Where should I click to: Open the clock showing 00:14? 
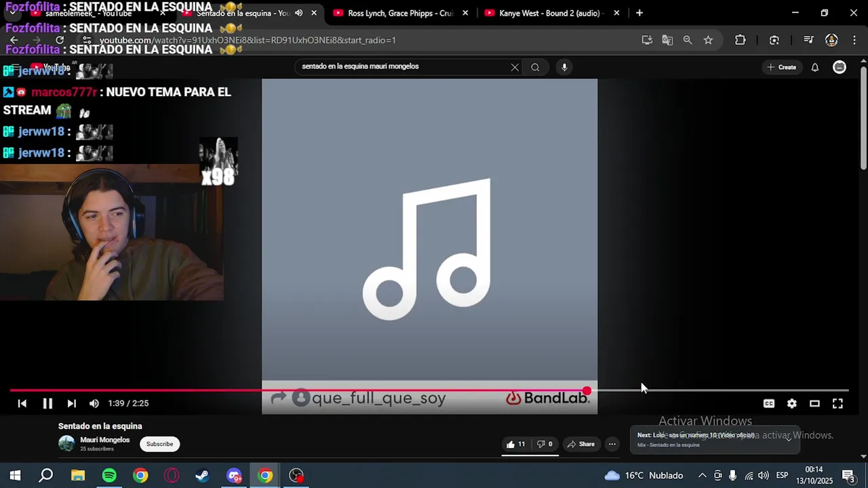tap(814, 470)
